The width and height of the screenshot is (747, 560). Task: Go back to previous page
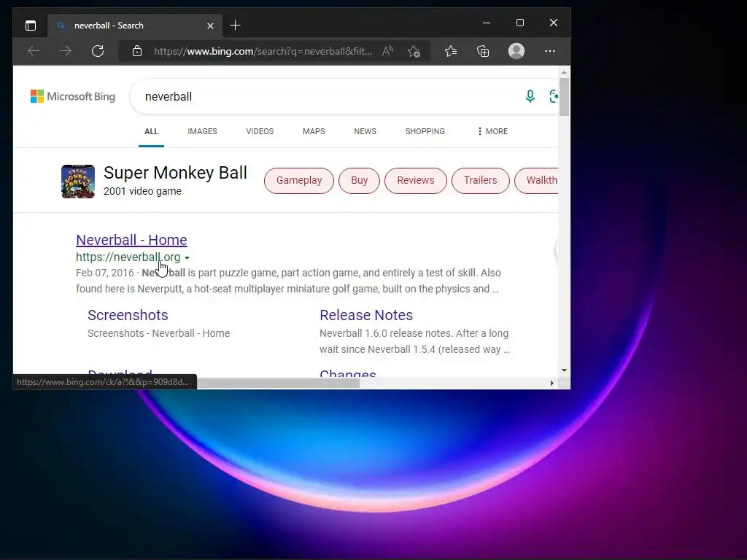(34, 51)
